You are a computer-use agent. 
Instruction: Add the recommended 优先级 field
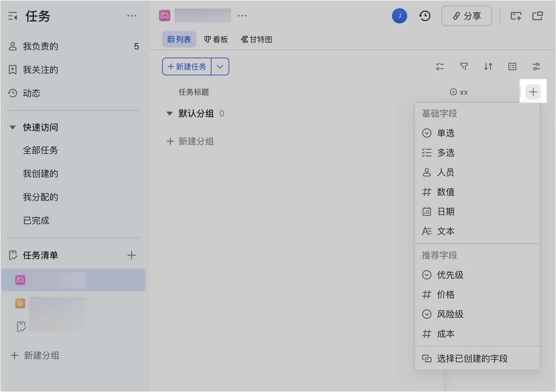coord(477,275)
